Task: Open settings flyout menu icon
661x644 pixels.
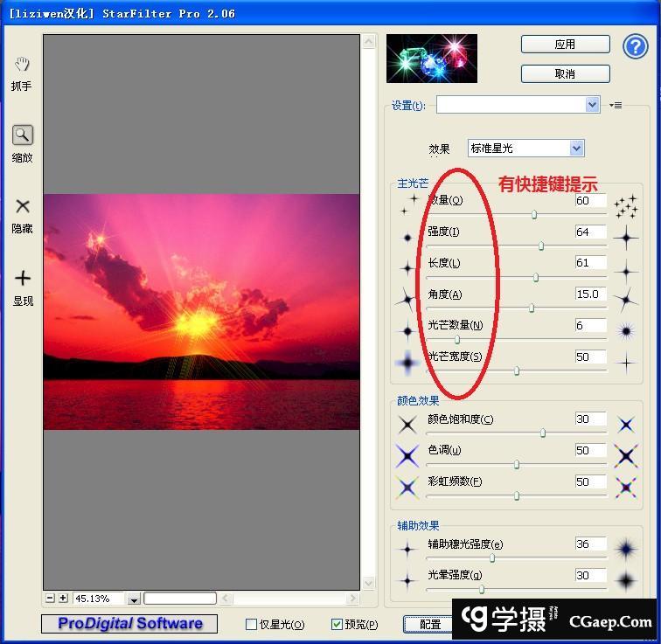Action: tap(616, 106)
